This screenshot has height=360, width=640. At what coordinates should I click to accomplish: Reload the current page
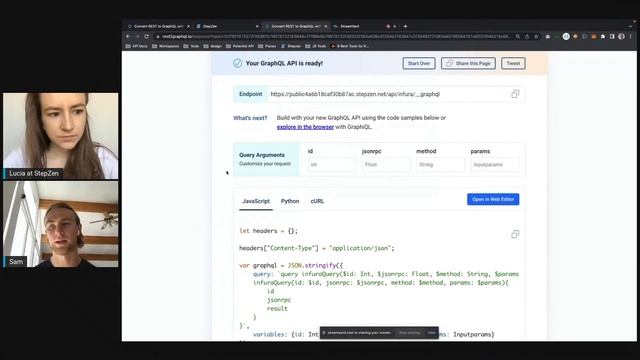pos(147,36)
